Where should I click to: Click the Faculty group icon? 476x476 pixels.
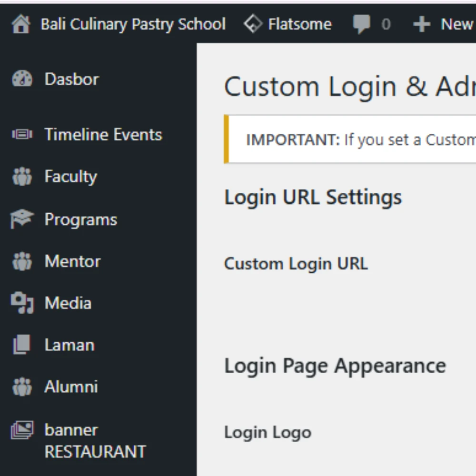tap(22, 177)
